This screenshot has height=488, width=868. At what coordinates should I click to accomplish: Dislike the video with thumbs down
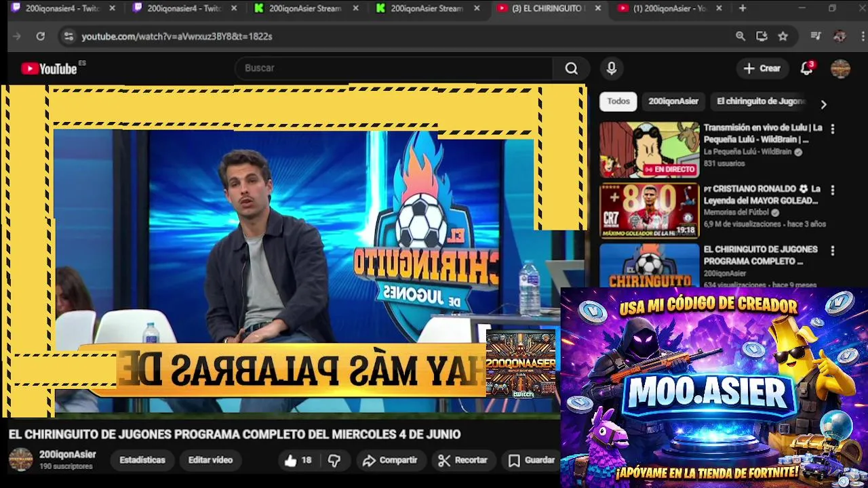(334, 461)
